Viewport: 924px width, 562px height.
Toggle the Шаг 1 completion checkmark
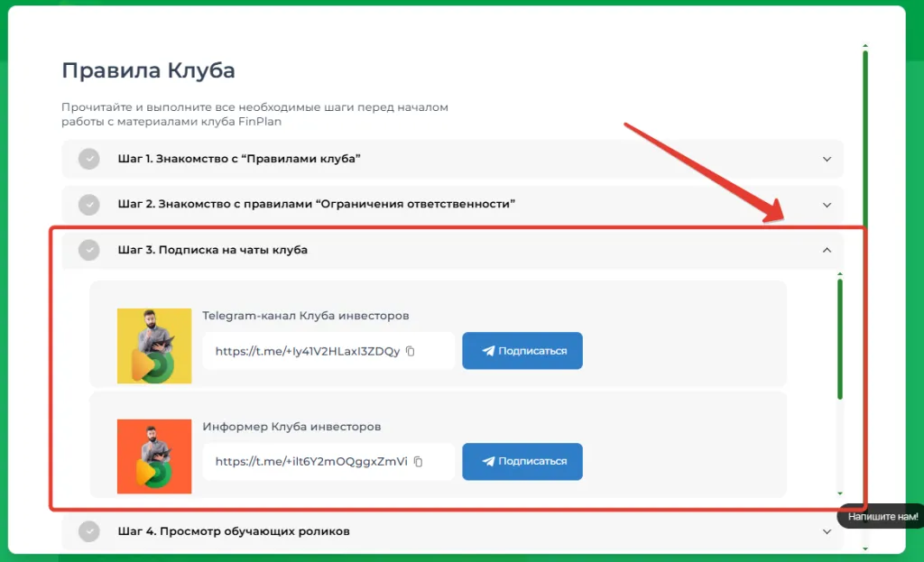[88, 159]
